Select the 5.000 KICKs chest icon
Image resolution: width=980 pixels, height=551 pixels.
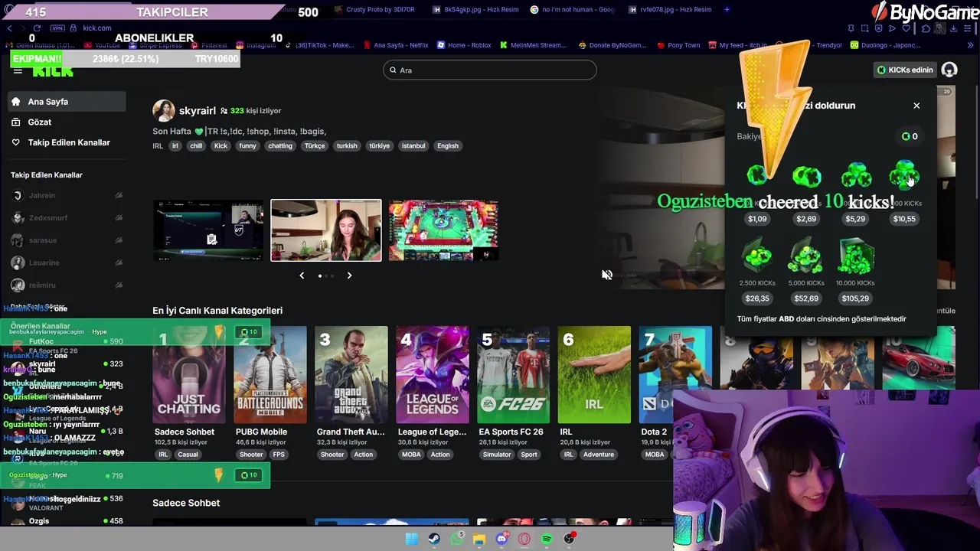[x=806, y=256]
